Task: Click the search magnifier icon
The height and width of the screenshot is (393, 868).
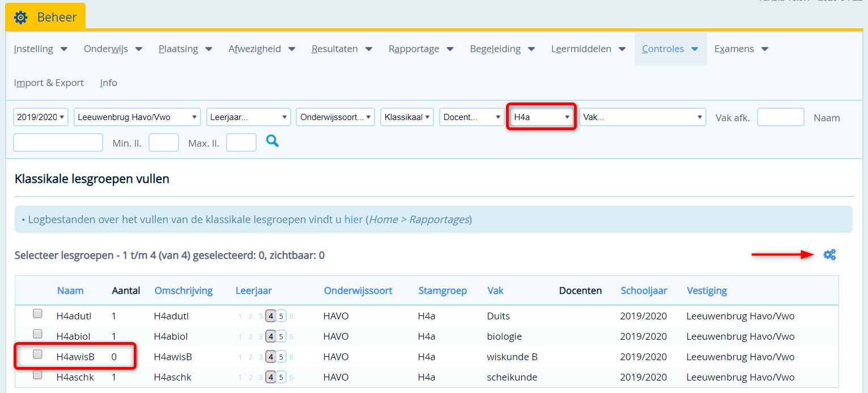Action: [x=273, y=142]
